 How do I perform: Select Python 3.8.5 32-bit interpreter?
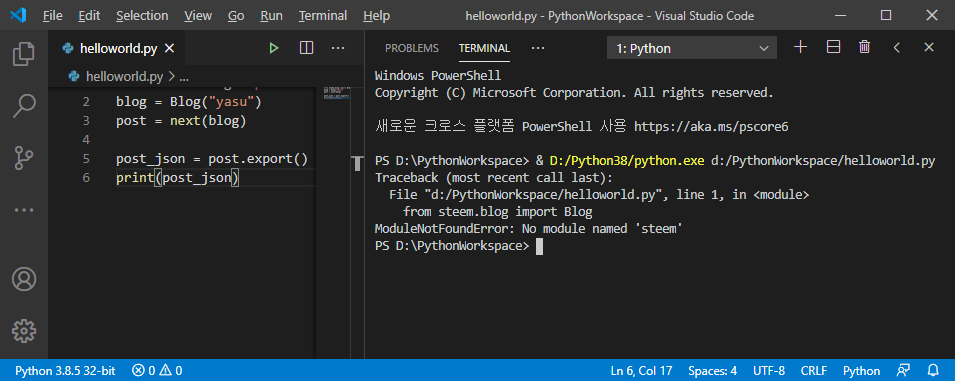coord(65,371)
